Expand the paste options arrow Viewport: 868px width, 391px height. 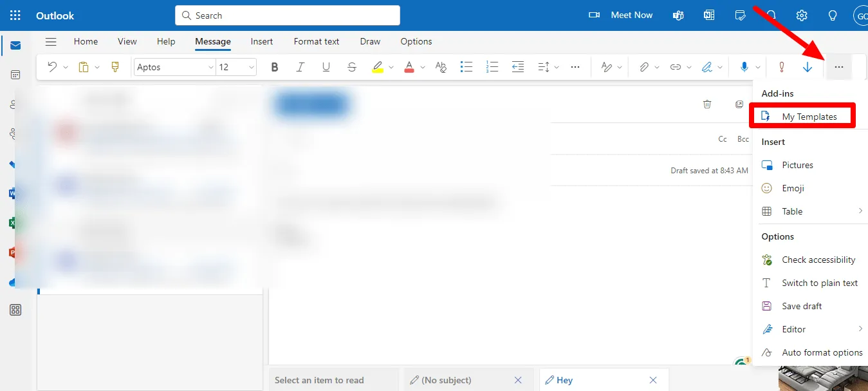[x=97, y=67]
